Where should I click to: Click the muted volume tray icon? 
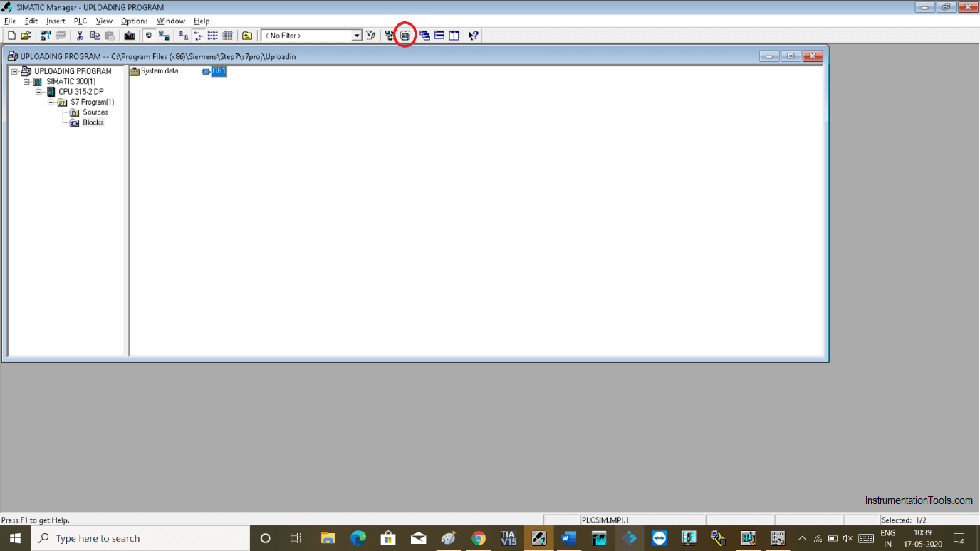pos(848,538)
